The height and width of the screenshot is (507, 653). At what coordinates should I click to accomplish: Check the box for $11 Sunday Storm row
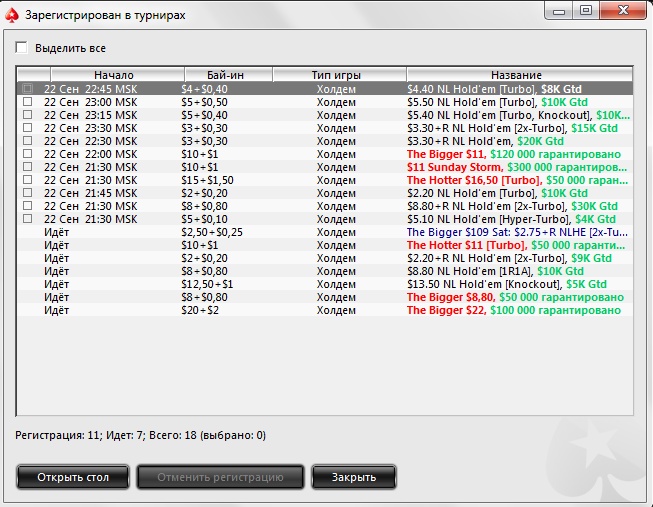click(x=27, y=167)
